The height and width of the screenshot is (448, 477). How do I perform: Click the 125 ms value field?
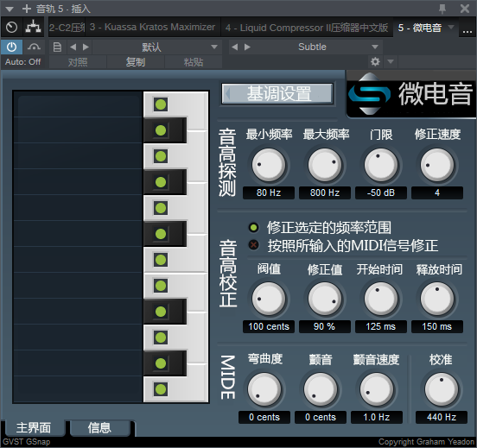point(381,327)
